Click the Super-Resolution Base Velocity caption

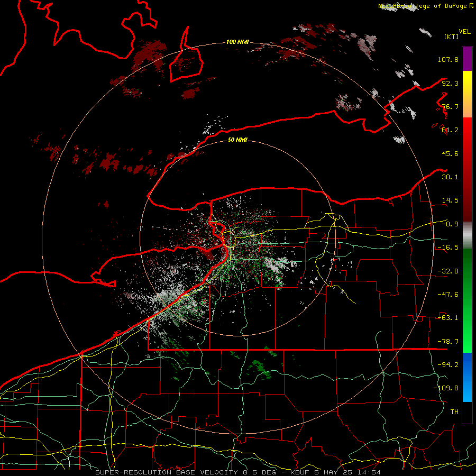click(x=237, y=472)
